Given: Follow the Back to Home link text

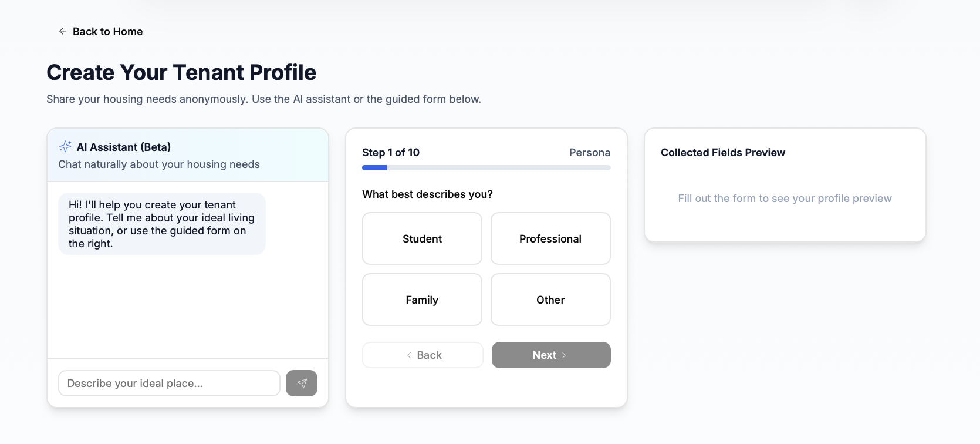Looking at the screenshot, I should (107, 32).
